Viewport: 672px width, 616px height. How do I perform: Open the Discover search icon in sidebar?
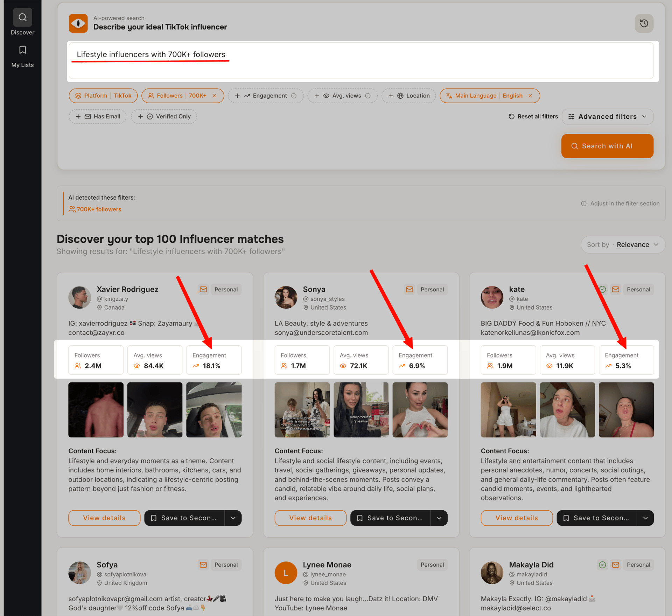pyautogui.click(x=22, y=17)
